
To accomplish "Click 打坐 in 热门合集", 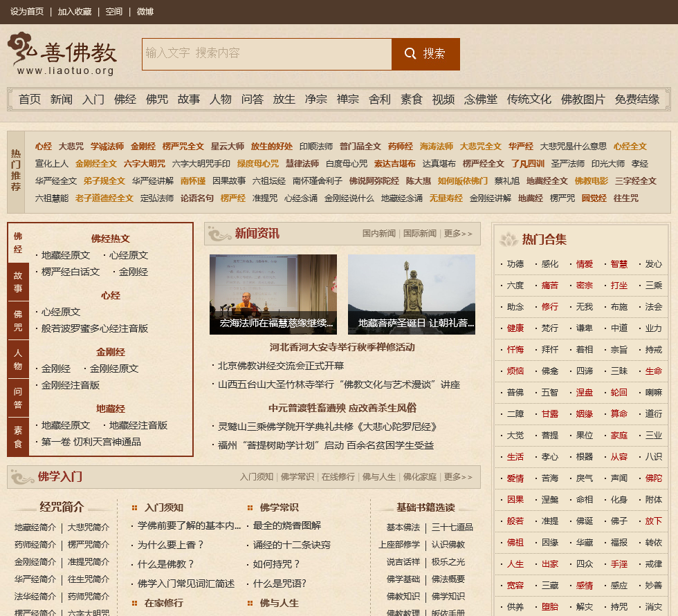I will point(619,285).
